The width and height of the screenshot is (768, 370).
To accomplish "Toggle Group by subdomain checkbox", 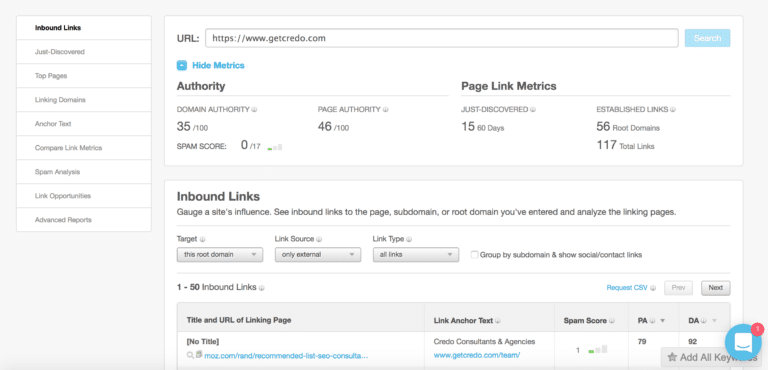I will click(x=474, y=255).
